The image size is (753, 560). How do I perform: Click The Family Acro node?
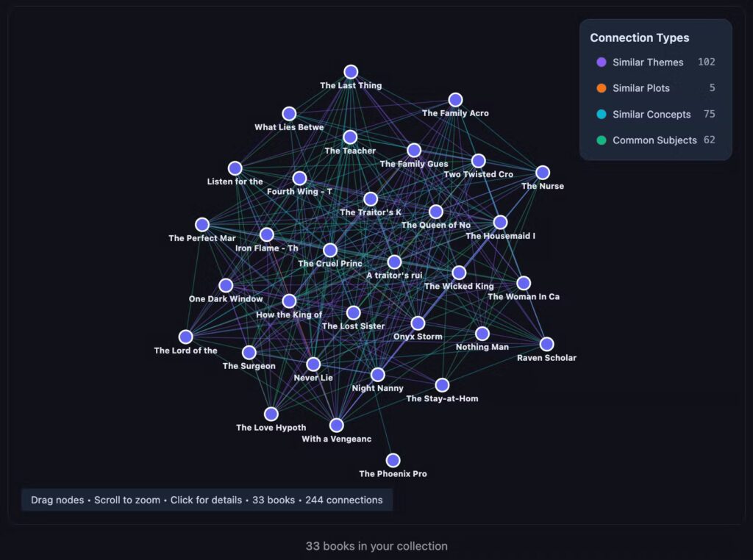click(x=455, y=100)
